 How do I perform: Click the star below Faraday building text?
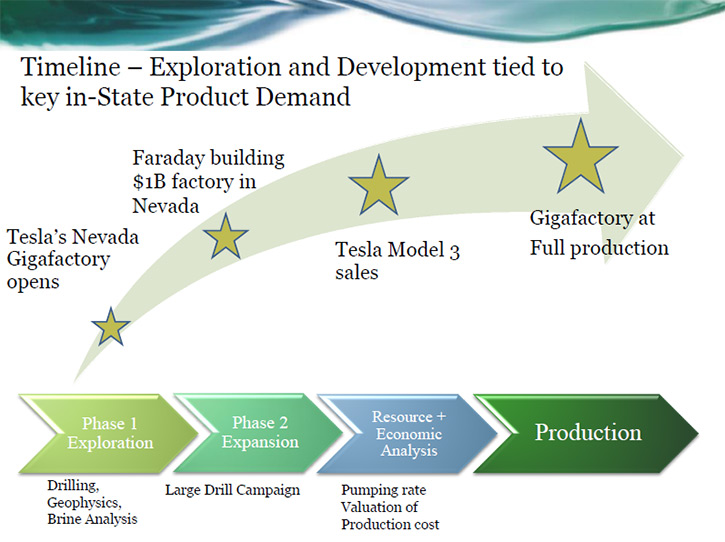226,237
